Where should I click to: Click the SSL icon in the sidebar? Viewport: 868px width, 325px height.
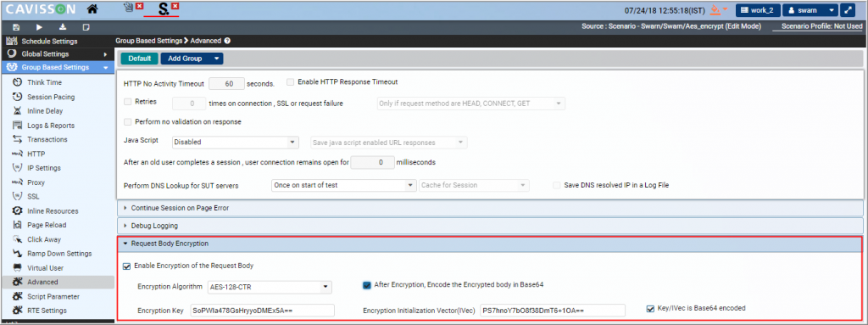pos(17,196)
